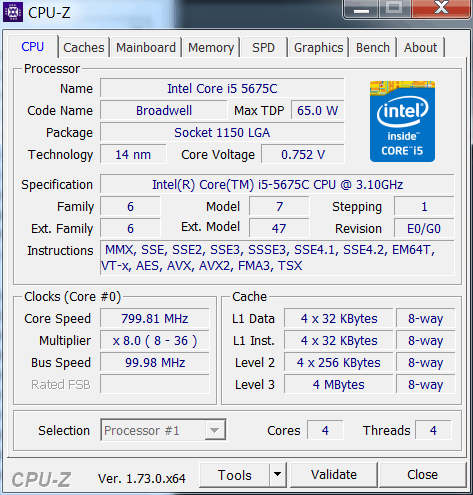Select the CPU tab
The image size is (473, 495).
[33, 46]
